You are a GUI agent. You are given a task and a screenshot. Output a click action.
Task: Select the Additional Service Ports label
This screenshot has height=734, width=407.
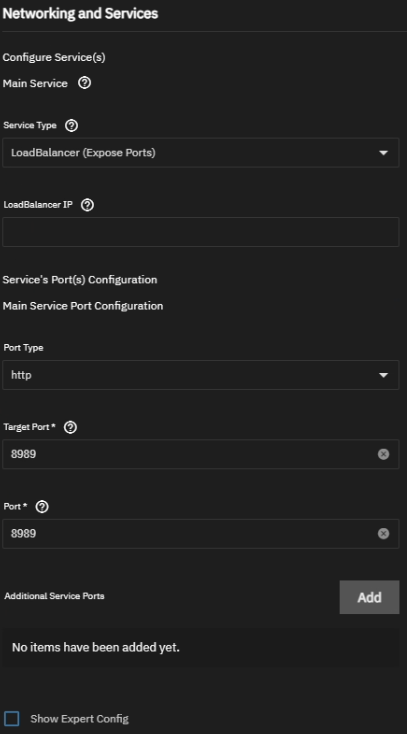coord(54,596)
